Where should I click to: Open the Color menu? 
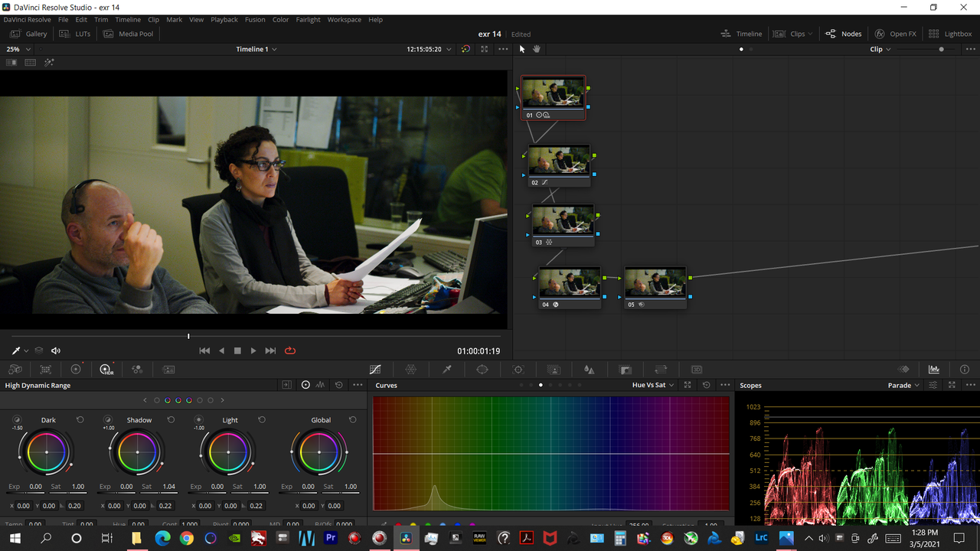(x=280, y=19)
